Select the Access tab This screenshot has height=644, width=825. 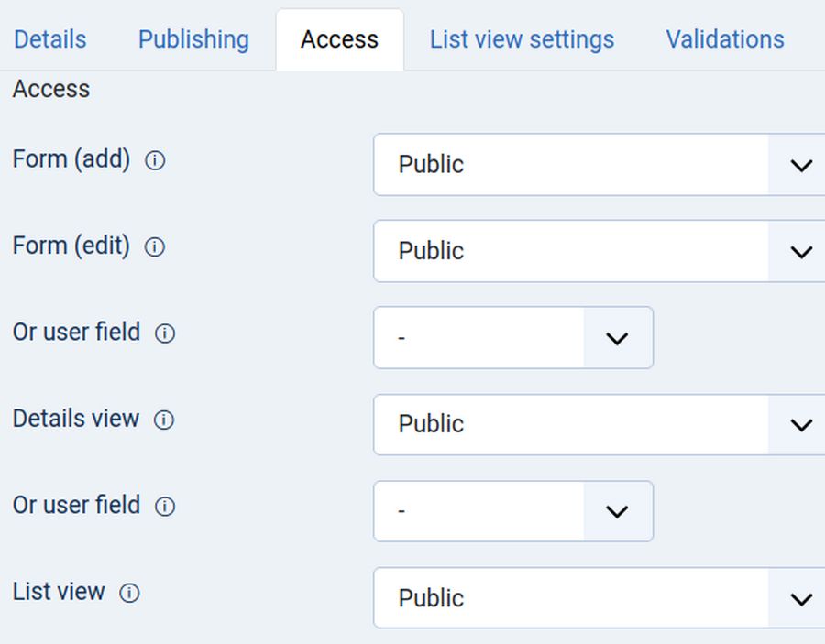coord(339,40)
